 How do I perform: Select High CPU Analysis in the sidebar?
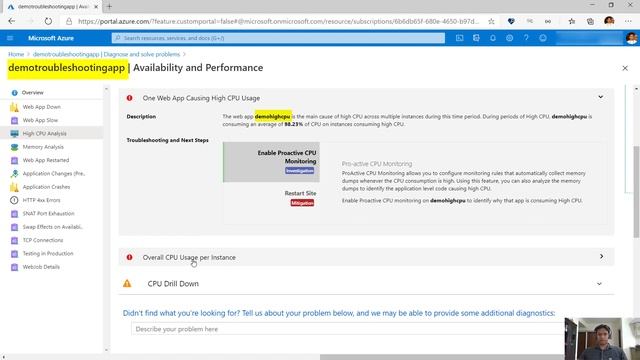[x=44, y=133]
